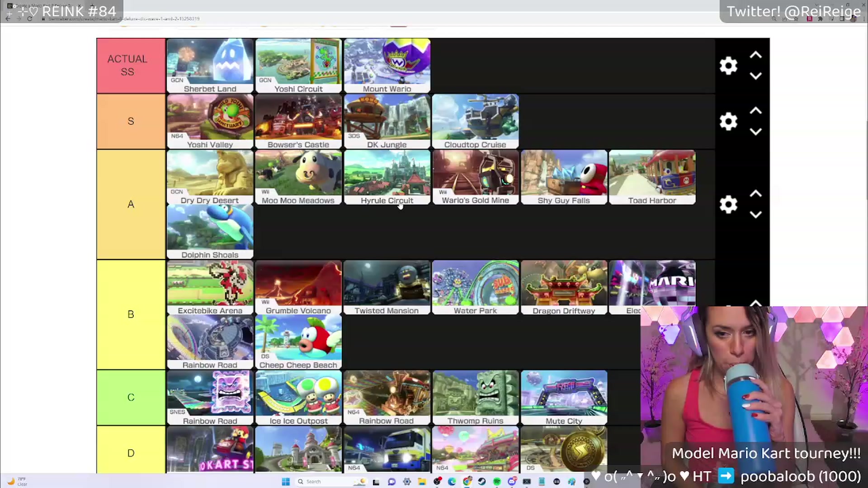Viewport: 868px width, 488px height.
Task: Select the Ice Ice Outpost track card
Action: click(x=298, y=398)
